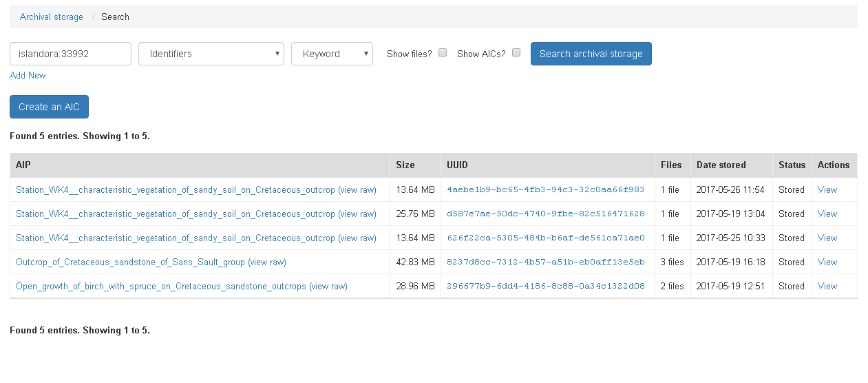Open the Archival storage breadcrumb link
This screenshot has width=868, height=383.
(52, 17)
